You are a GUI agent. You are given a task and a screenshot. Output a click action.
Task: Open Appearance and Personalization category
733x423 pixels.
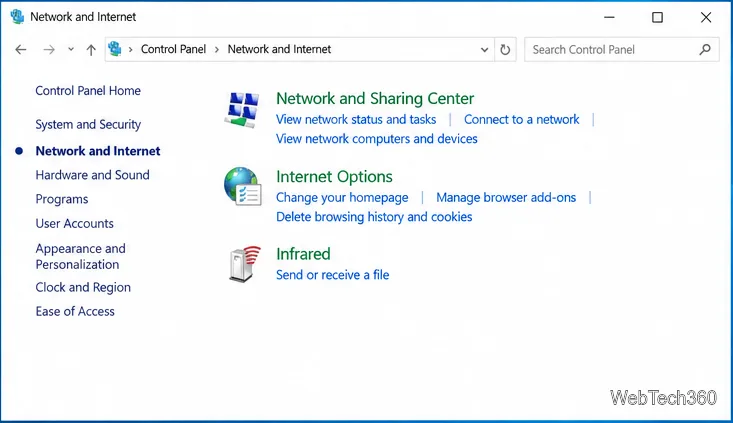click(x=80, y=256)
